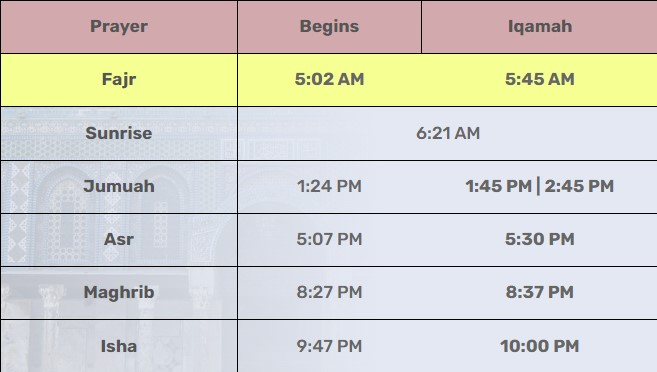The height and width of the screenshot is (372, 657).
Task: Select the Isha row label
Action: coord(119,346)
